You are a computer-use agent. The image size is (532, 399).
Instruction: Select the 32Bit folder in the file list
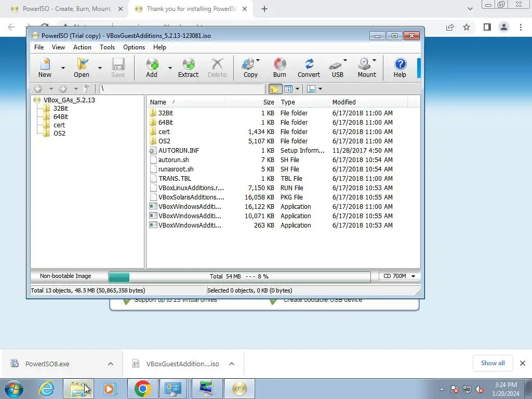click(166, 113)
